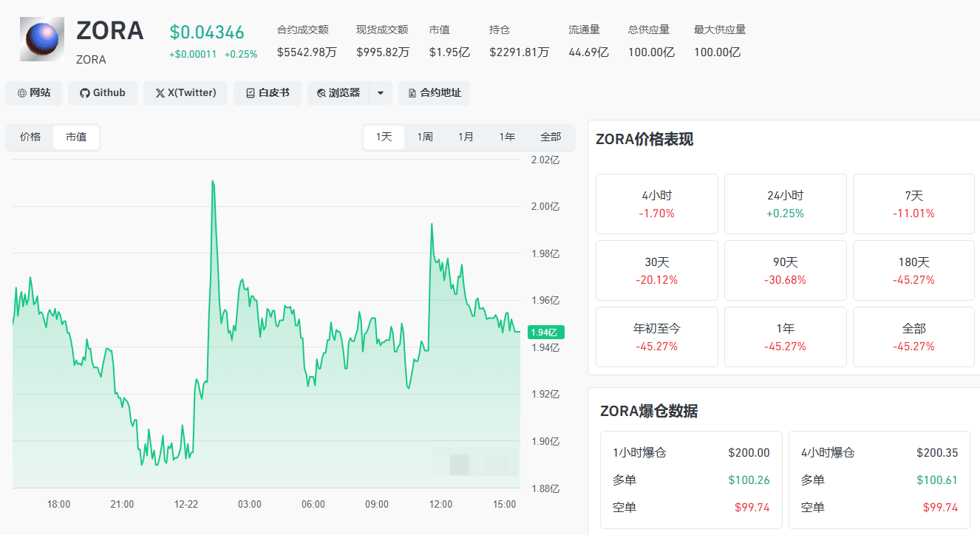980x535 pixels.
Task: Click the 合约地址 contract address button
Action: point(434,93)
